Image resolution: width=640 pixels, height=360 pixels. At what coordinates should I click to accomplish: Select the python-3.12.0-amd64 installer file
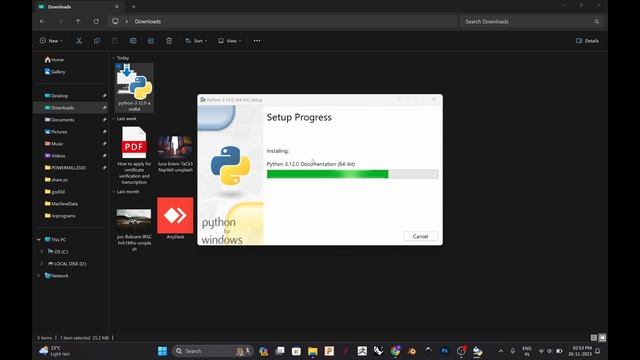(134, 87)
